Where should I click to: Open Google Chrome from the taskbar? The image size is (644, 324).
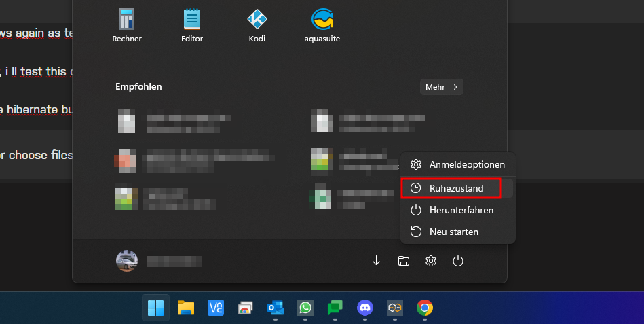pos(425,308)
